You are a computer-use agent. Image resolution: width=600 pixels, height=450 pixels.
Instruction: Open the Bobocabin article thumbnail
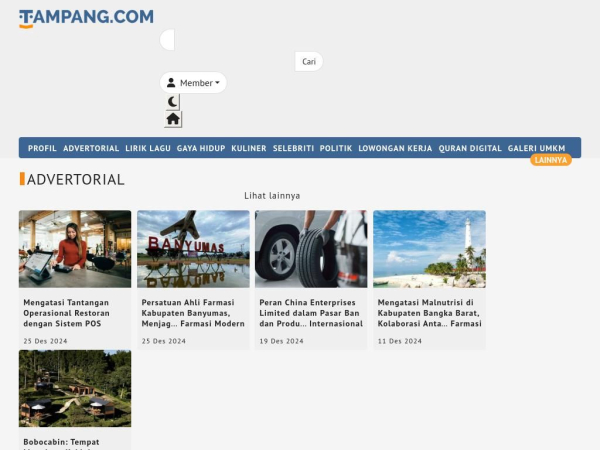[x=75, y=388]
